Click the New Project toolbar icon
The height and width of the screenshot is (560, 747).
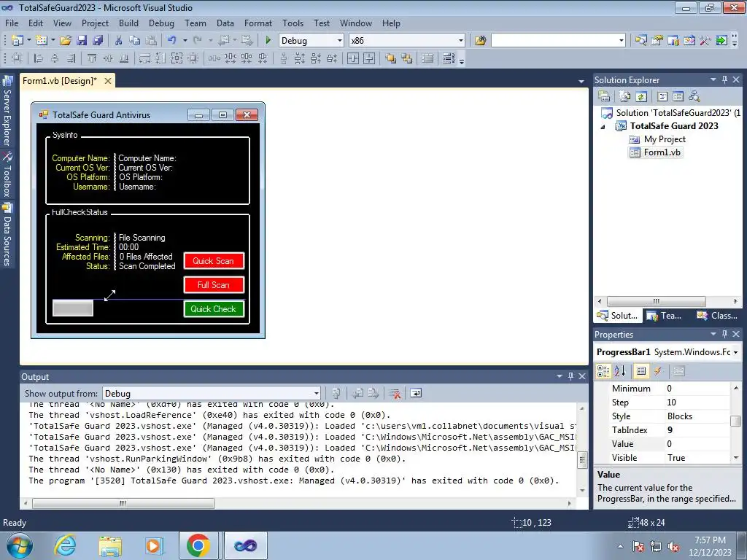18,41
